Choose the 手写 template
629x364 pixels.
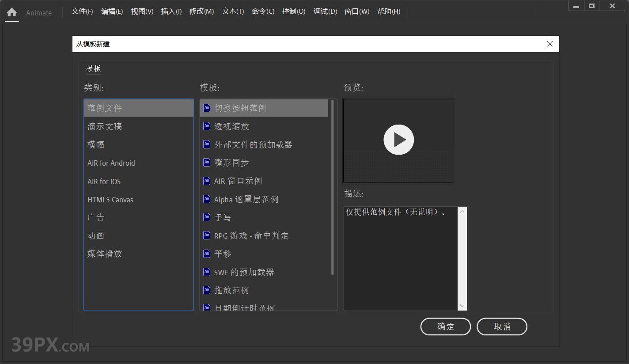[x=264, y=217]
